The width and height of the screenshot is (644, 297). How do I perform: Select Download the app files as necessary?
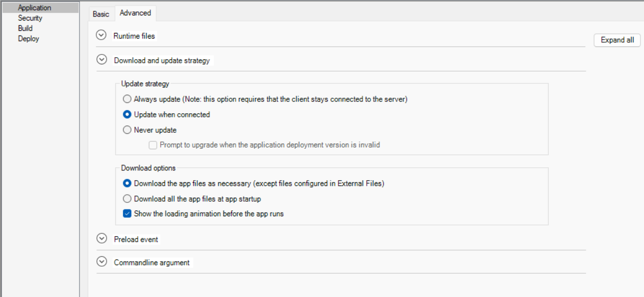pos(127,183)
